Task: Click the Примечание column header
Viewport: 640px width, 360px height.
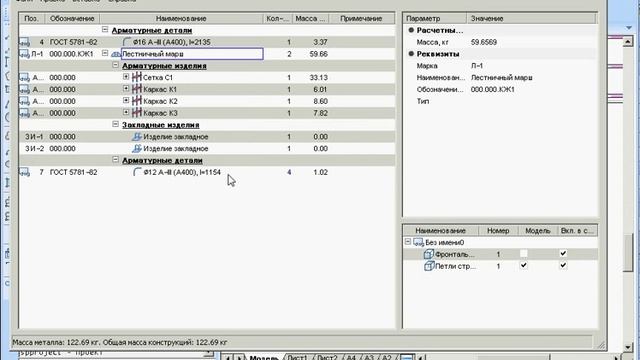Action: click(361, 18)
